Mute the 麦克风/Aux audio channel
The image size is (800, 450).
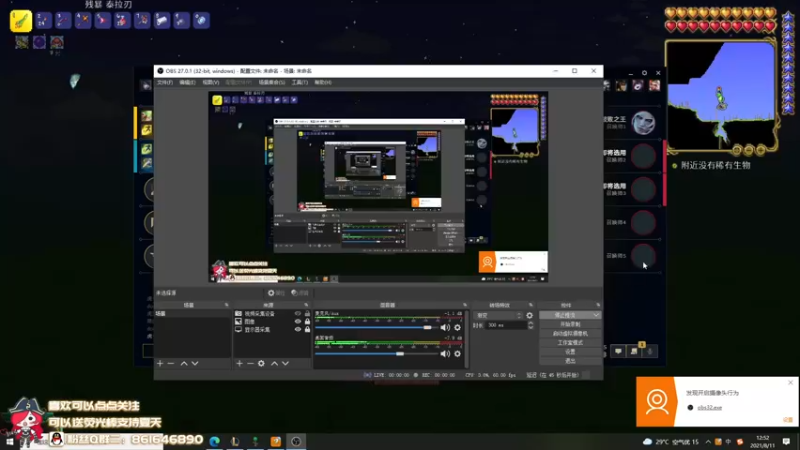(445, 328)
